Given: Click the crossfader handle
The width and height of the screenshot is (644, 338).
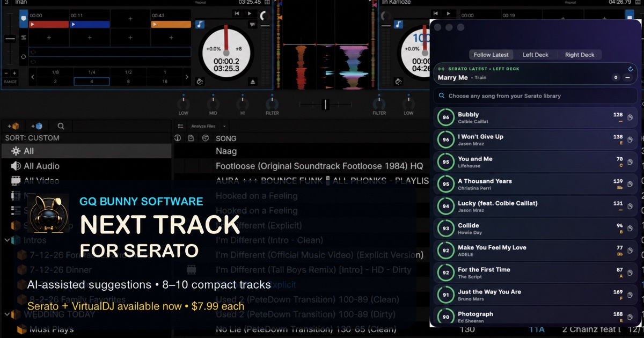Looking at the screenshot, I should [x=325, y=104].
